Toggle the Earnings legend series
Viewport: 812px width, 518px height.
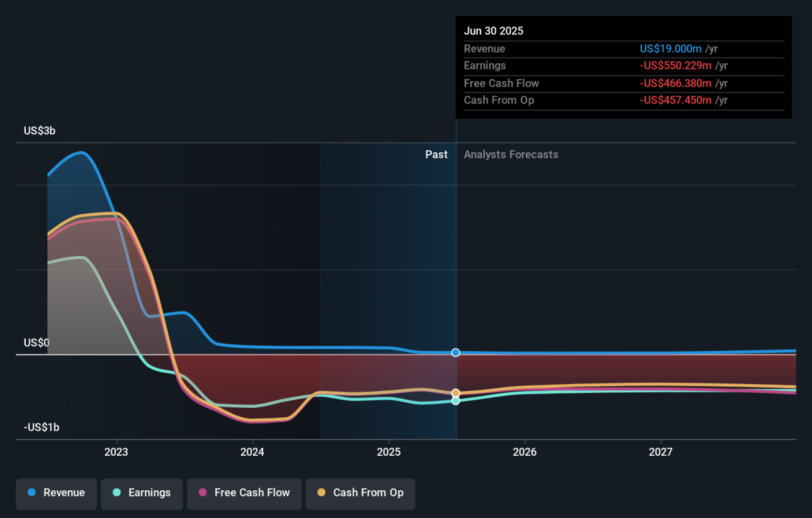coord(141,493)
